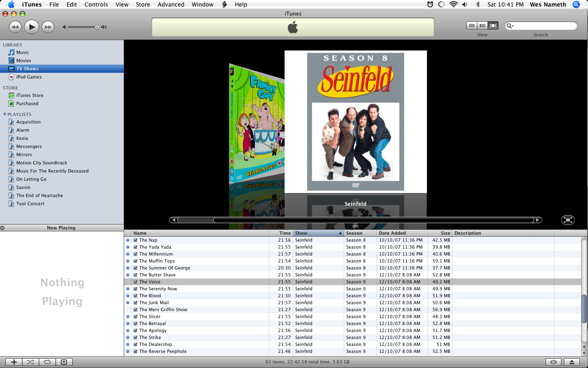588x368 pixels.
Task: Click the Movies library icon
Action: click(11, 61)
